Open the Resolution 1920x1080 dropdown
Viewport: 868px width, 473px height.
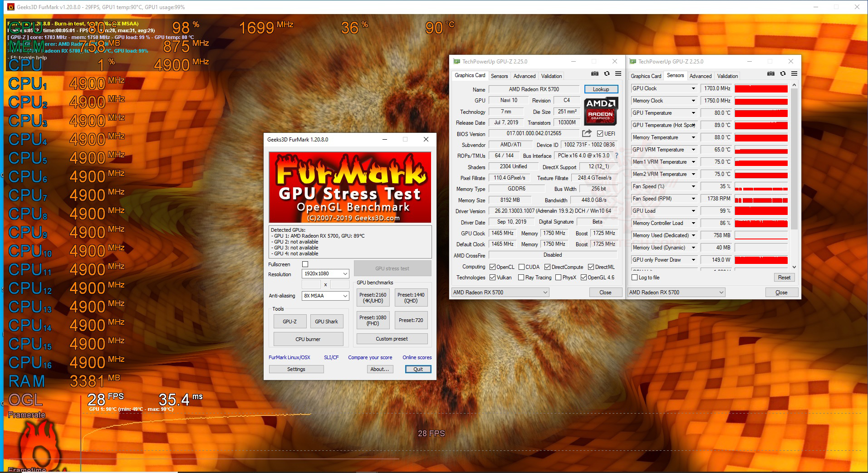coord(325,274)
